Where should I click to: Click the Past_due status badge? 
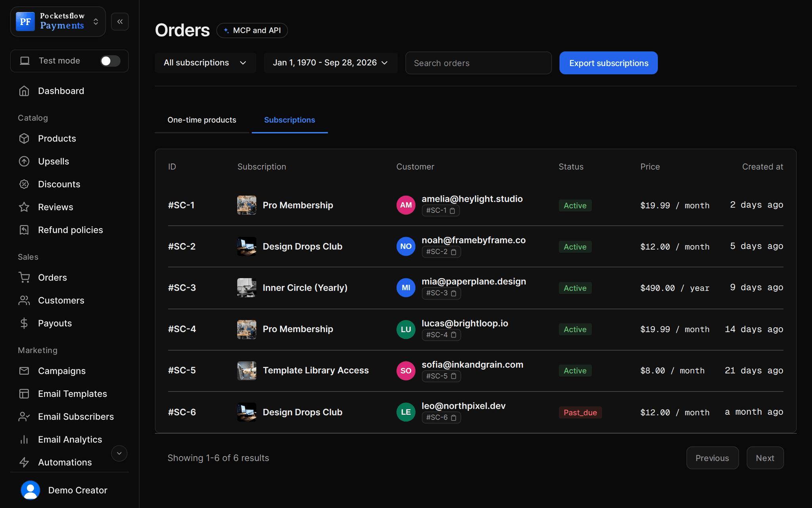click(580, 412)
